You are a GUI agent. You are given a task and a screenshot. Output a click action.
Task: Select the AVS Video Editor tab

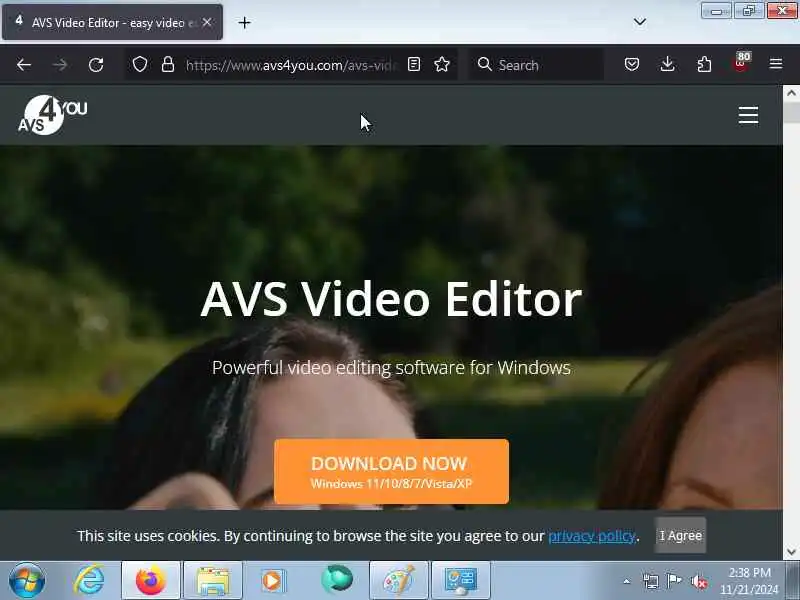[x=112, y=22]
